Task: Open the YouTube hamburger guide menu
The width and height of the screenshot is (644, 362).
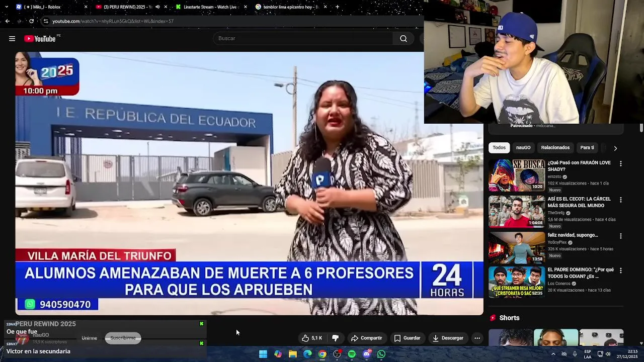Action: point(12,39)
